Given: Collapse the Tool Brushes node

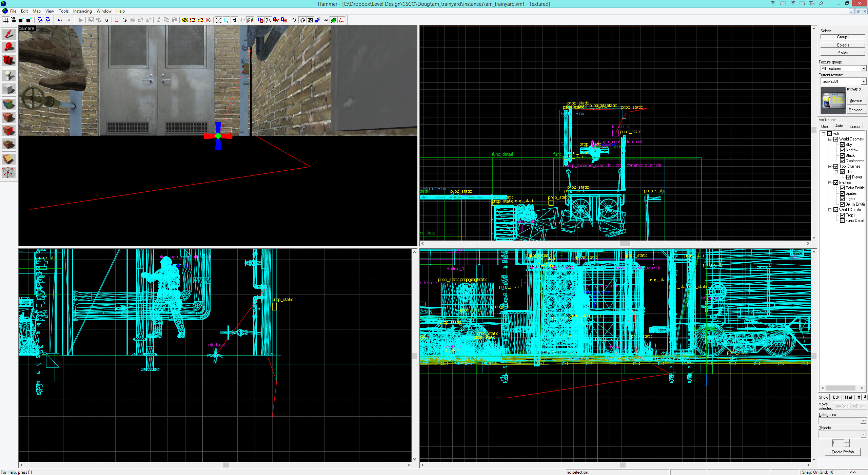Looking at the screenshot, I should (830, 166).
